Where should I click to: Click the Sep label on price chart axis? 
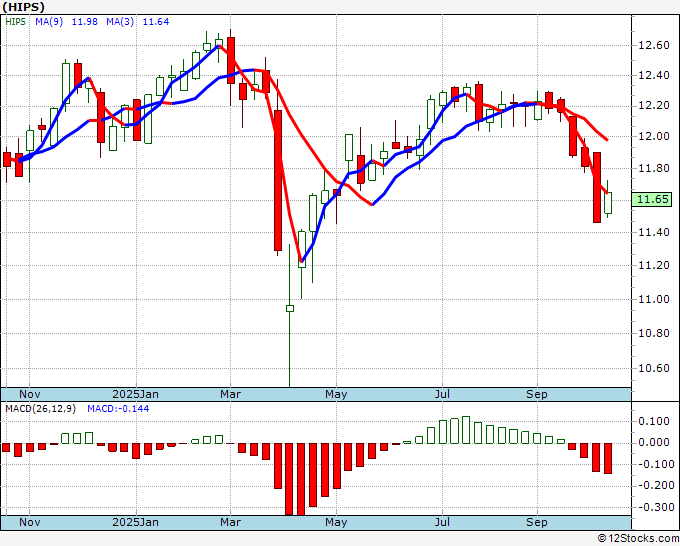[536, 394]
